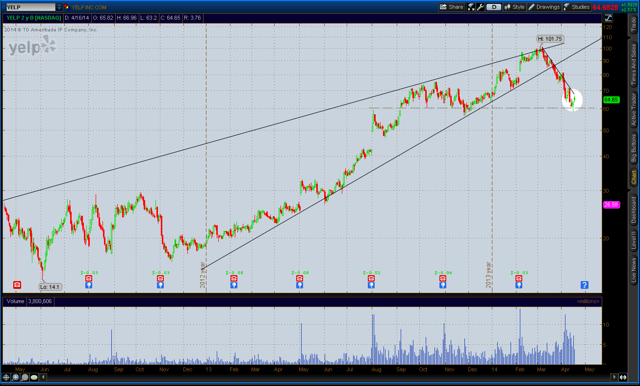The image size is (640, 386).
Task: Click the February 2014 conference call phone icon
Action: [x=518, y=278]
